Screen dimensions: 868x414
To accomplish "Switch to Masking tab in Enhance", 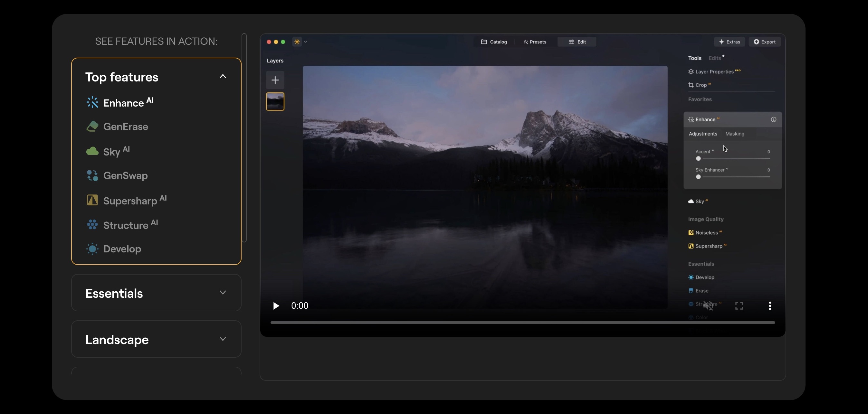I will (735, 134).
